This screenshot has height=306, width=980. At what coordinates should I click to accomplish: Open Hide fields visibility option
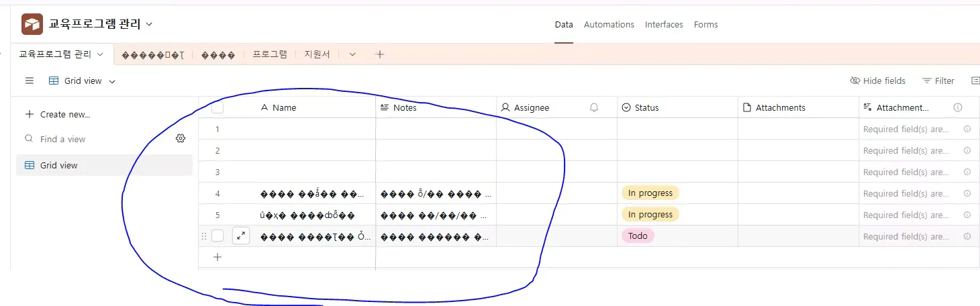[x=877, y=81]
